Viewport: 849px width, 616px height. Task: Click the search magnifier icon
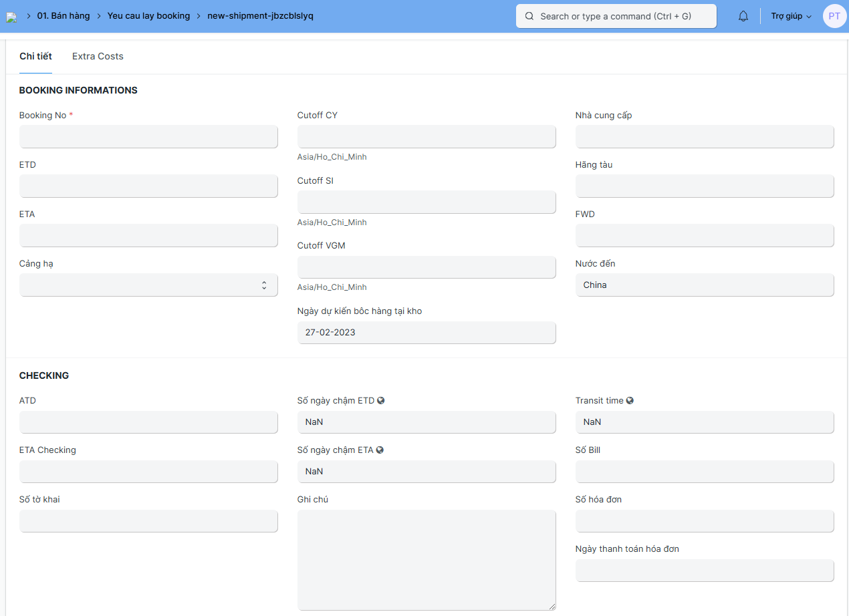point(529,16)
